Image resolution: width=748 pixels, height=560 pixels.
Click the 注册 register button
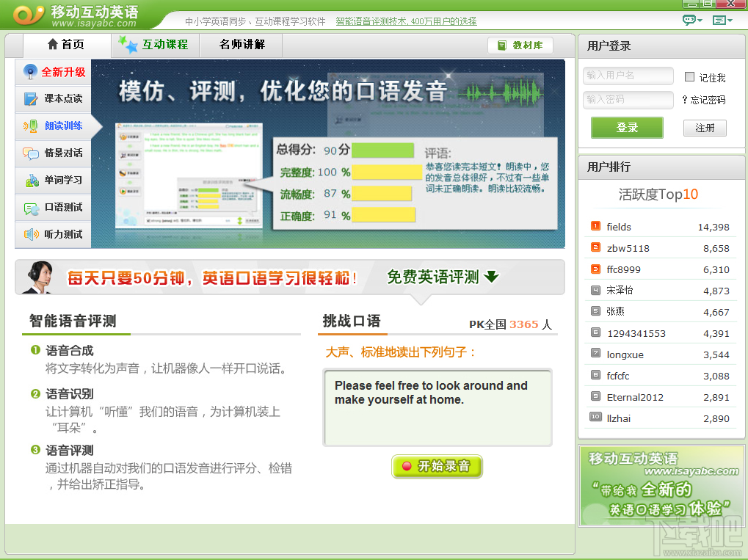click(x=705, y=128)
